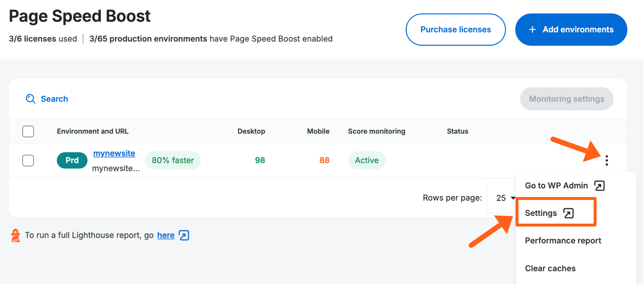Click the truncated 'mynewsite...' URL text
Image resolution: width=644 pixels, height=284 pixels.
[116, 169]
